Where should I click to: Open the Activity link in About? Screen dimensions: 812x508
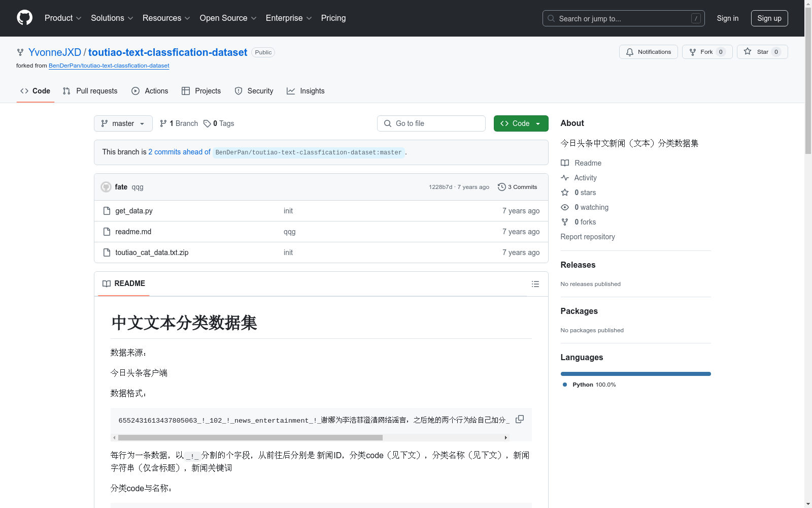point(579,178)
